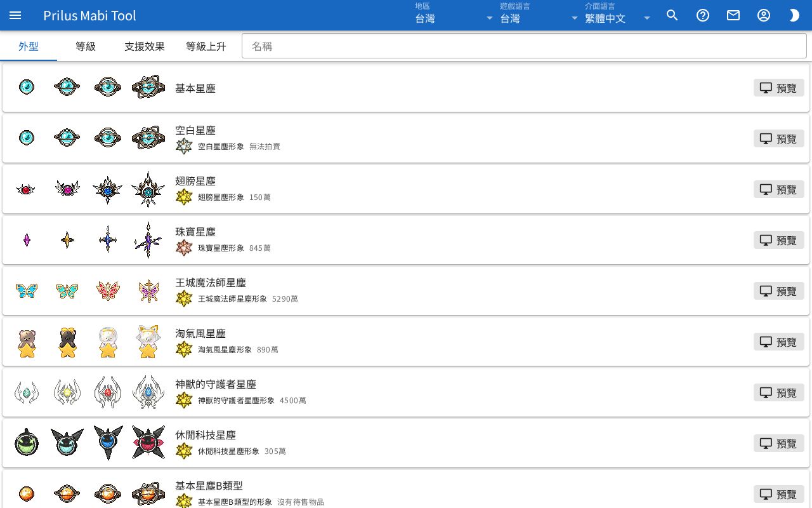Image resolution: width=812 pixels, height=508 pixels.
Task: Open the user account icon
Action: click(x=764, y=15)
